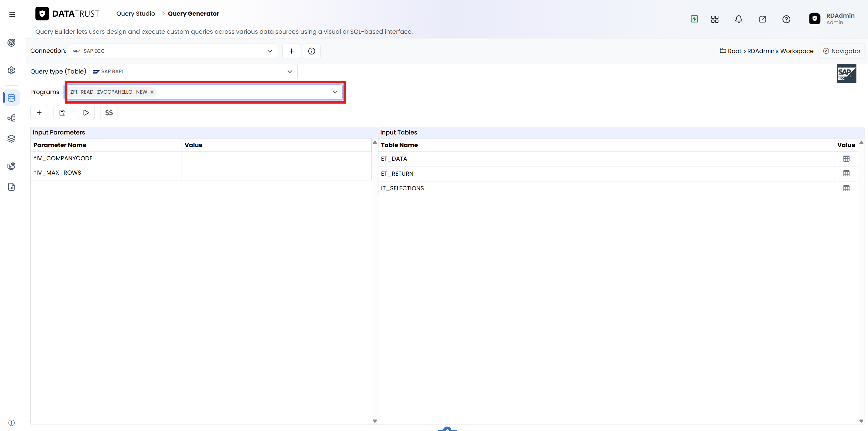The width and height of the screenshot is (868, 431).
Task: Select the database sidebar icon
Action: point(12,98)
